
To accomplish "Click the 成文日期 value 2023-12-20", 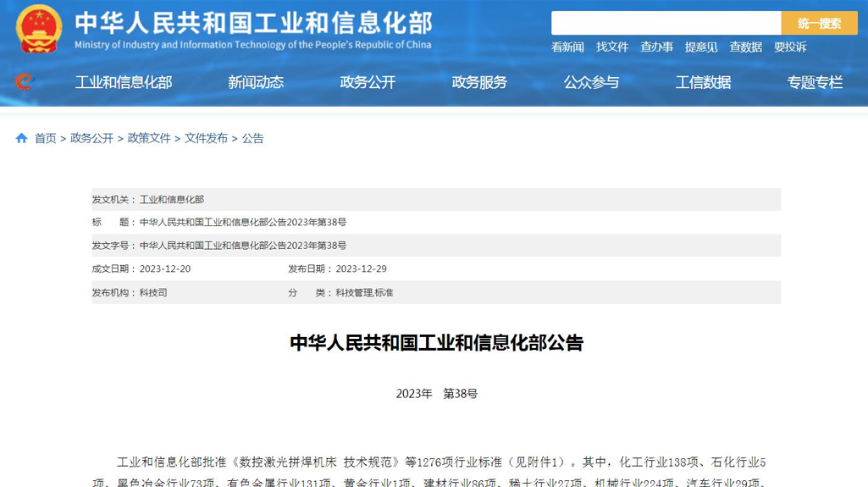I will 165,269.
